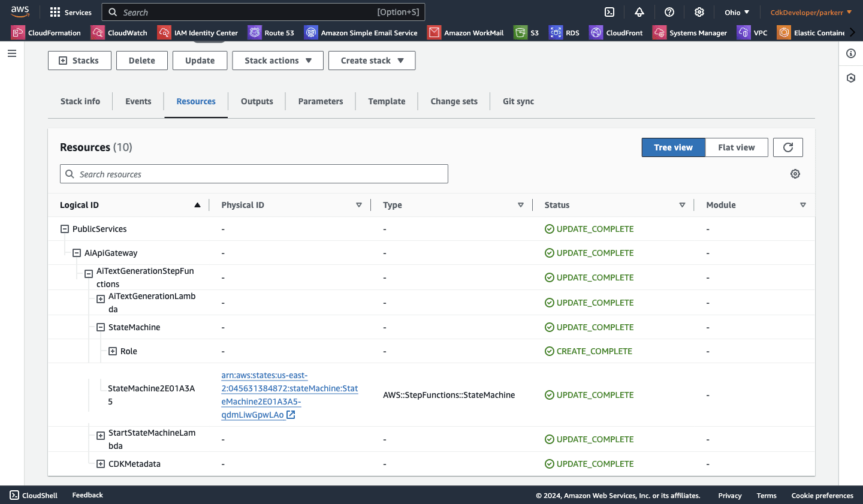Select the Resources tab
Image resolution: width=863 pixels, height=504 pixels.
click(x=196, y=101)
